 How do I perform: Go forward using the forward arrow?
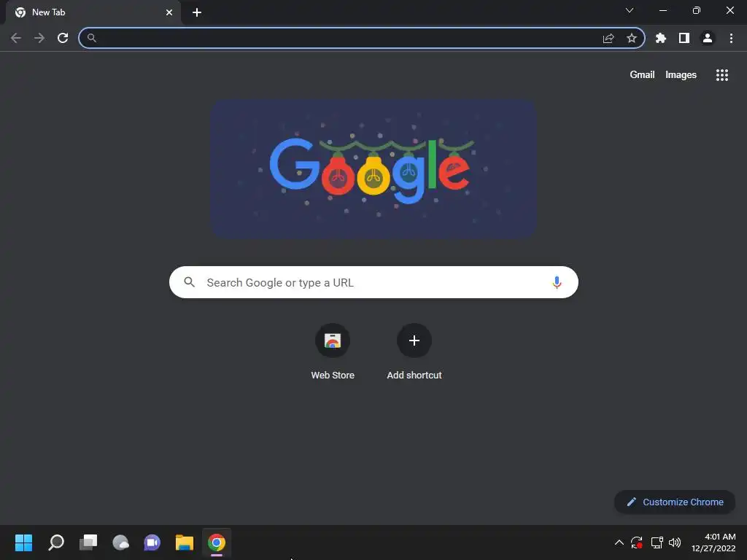(x=39, y=38)
